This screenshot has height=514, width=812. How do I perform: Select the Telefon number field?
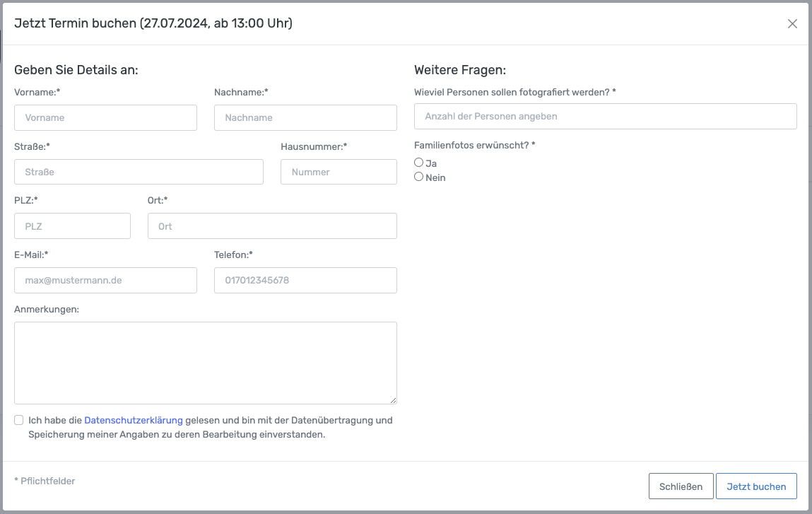coord(305,281)
